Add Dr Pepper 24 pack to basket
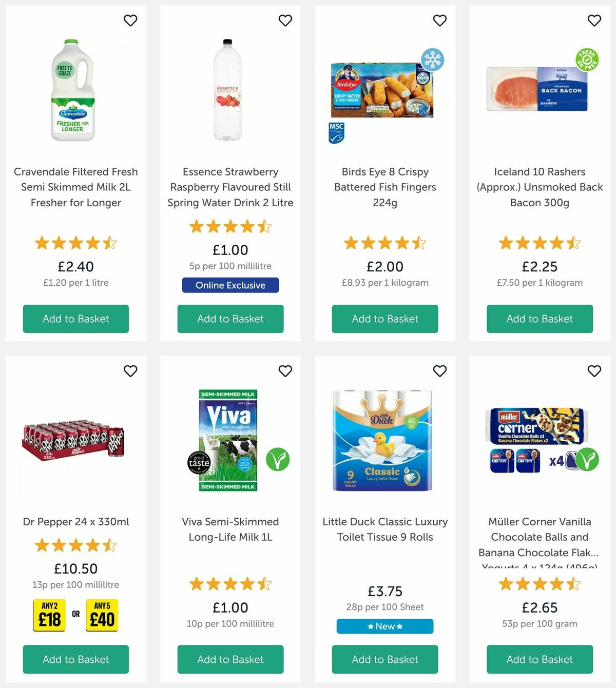This screenshot has width=616, height=688. [75, 660]
